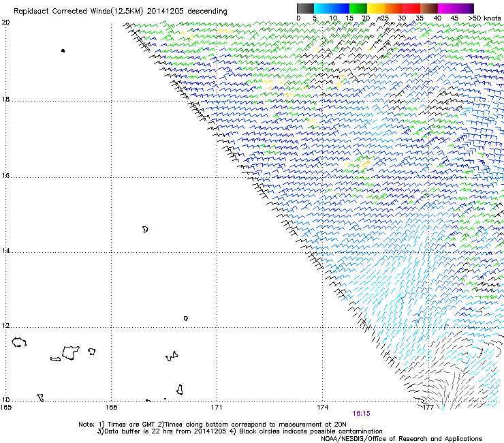Pick the magenta 40–45 knots legend color
Screen dimensions: 504x443
click(447, 8)
